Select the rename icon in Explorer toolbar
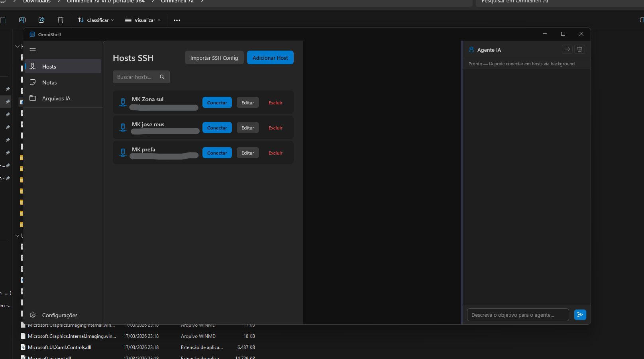This screenshot has height=359, width=644. pos(22,20)
